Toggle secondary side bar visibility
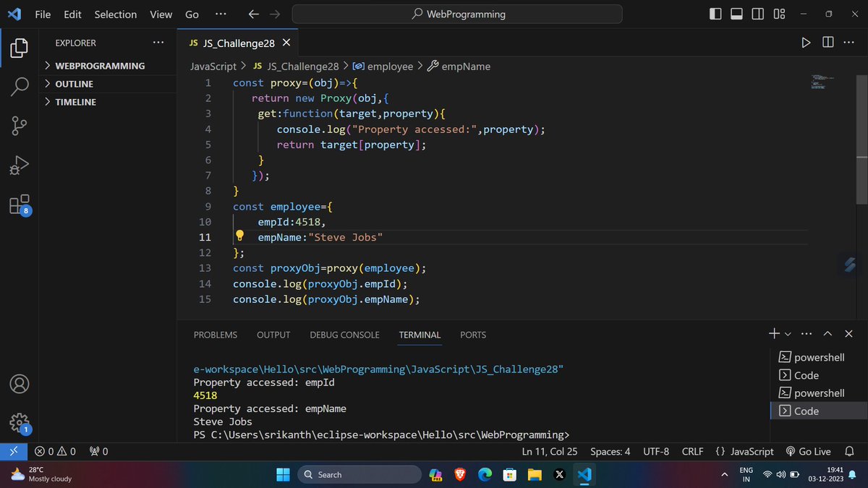Image resolution: width=868 pixels, height=488 pixels. (x=757, y=14)
